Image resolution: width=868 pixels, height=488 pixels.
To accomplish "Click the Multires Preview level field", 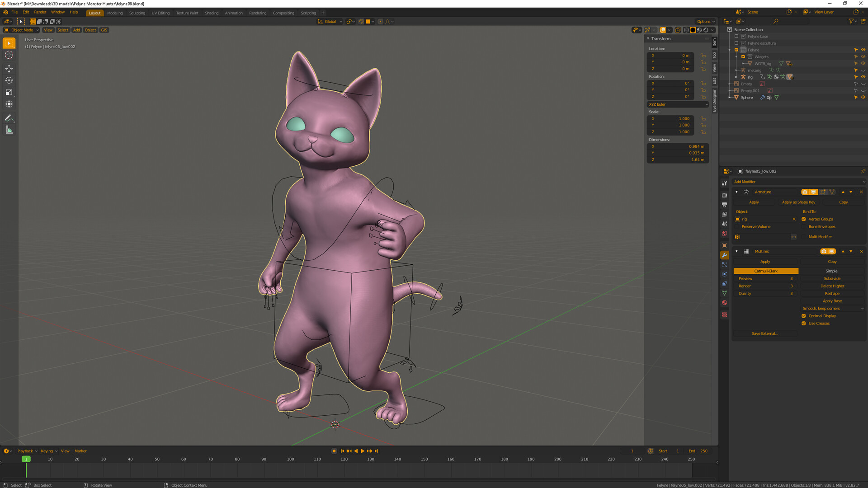I will click(765, 279).
